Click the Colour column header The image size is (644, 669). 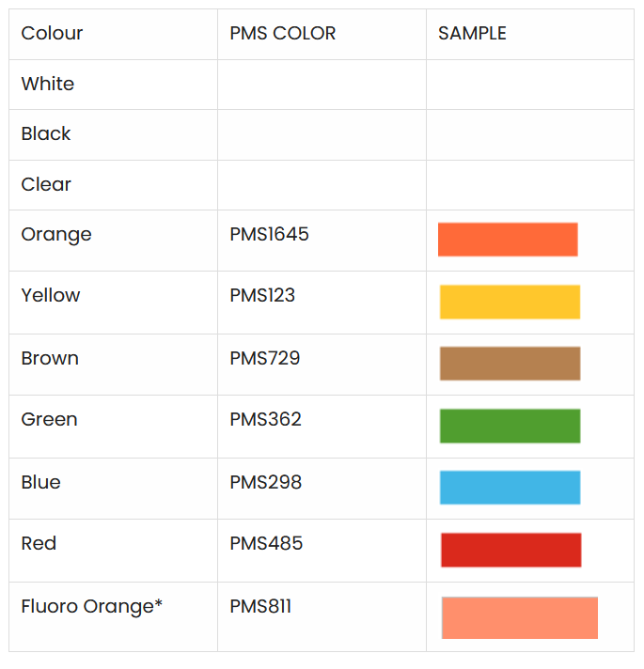pos(52,34)
